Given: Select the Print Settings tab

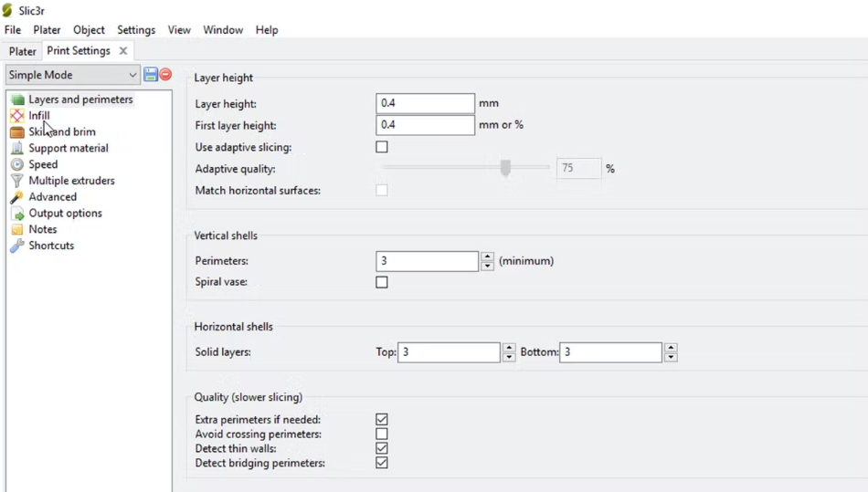Looking at the screenshot, I should click(x=79, y=51).
